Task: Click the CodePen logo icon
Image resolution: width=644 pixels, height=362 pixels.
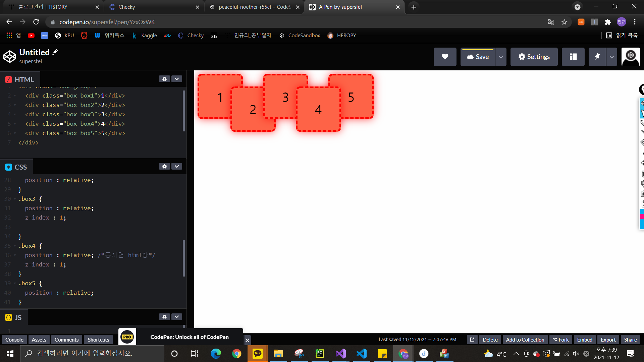Action: click(x=10, y=56)
